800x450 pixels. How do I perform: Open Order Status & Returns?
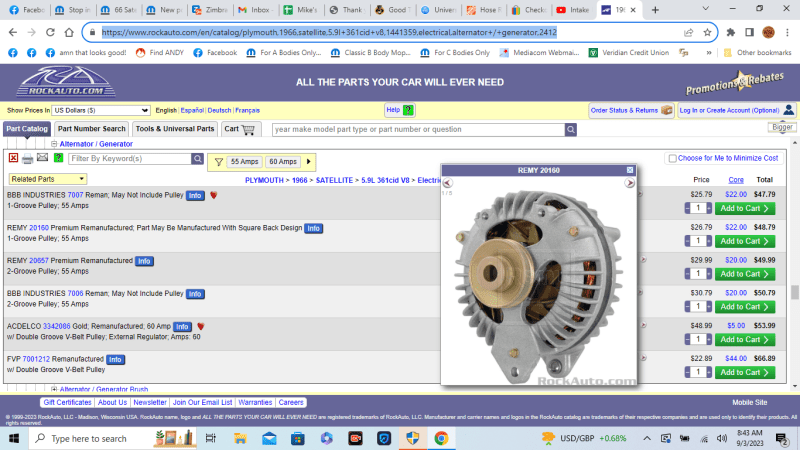(631, 110)
